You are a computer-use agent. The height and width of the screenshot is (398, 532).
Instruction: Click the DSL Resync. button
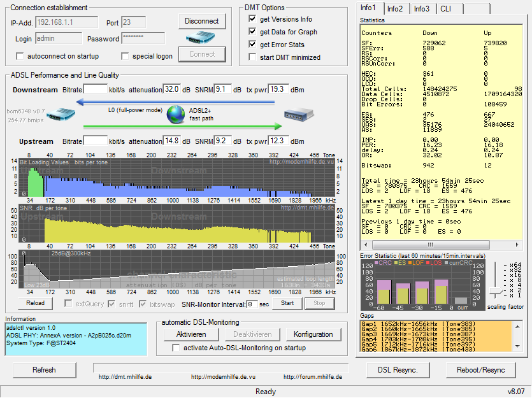click(x=398, y=370)
